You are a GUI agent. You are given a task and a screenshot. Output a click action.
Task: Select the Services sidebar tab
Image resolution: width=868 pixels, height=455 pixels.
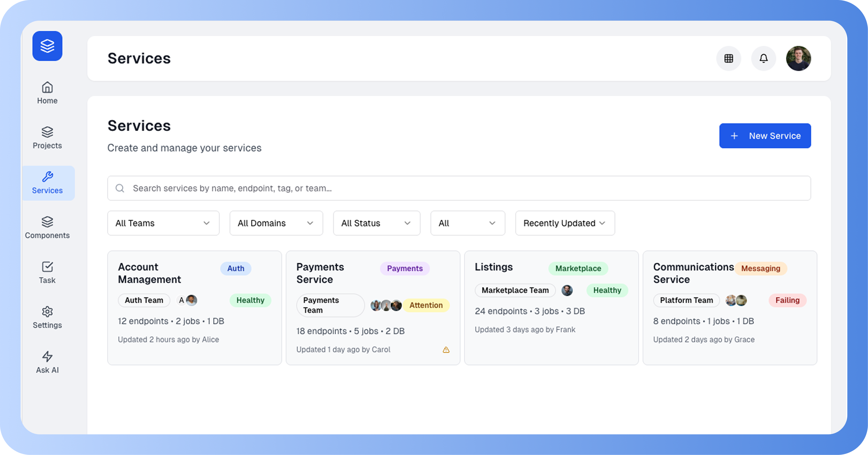48,183
